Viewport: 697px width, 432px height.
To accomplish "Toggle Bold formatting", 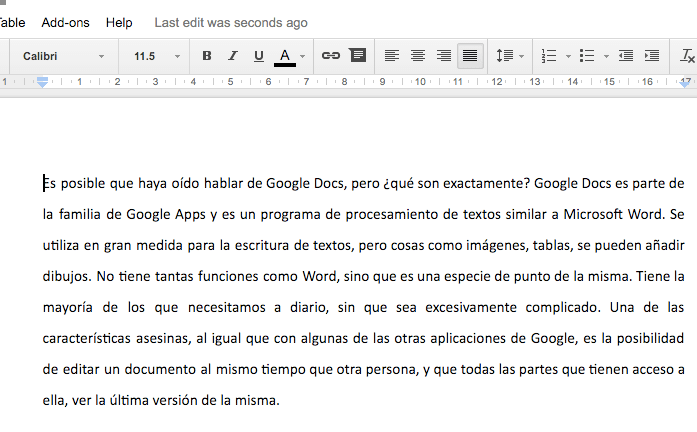I will tap(207, 56).
